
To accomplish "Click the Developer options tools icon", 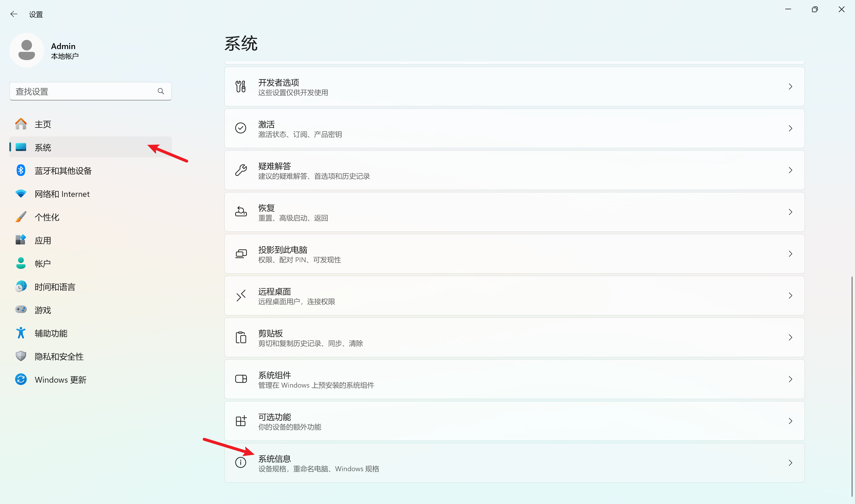I will (x=240, y=87).
